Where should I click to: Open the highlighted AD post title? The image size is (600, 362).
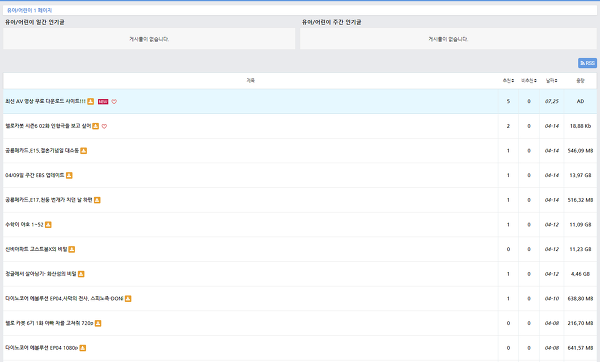(x=46, y=101)
